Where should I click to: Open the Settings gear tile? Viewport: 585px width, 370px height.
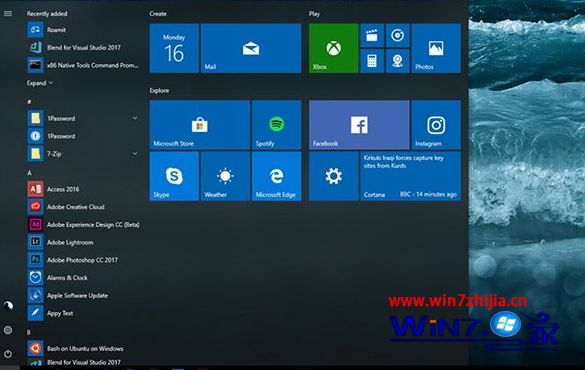334,176
